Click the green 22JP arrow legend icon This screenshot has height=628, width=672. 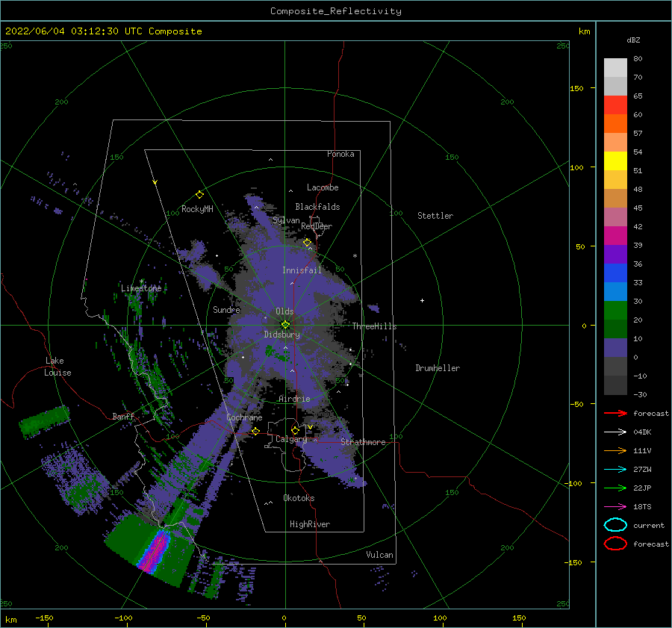point(615,488)
